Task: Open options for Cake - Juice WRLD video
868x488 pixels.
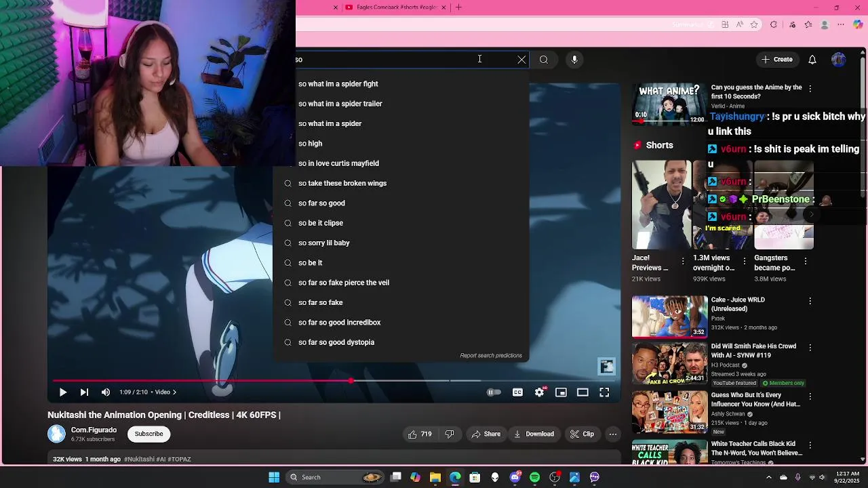Action: [x=810, y=301]
